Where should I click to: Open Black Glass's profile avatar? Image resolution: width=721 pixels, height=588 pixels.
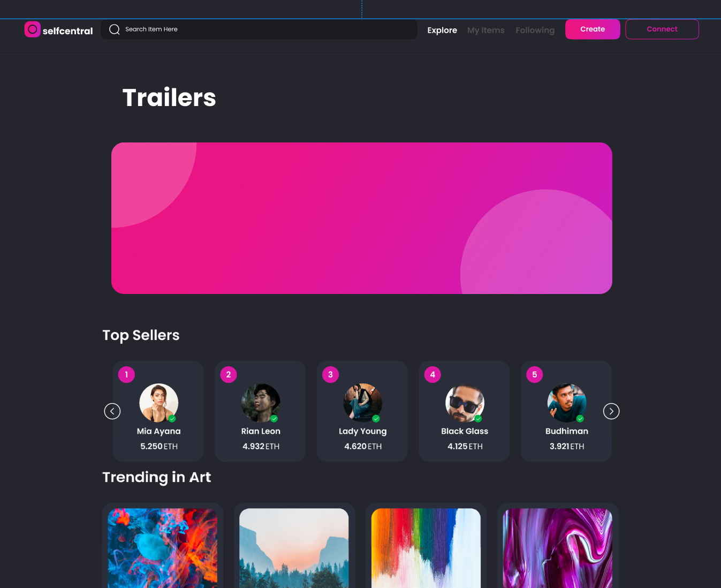(x=465, y=403)
